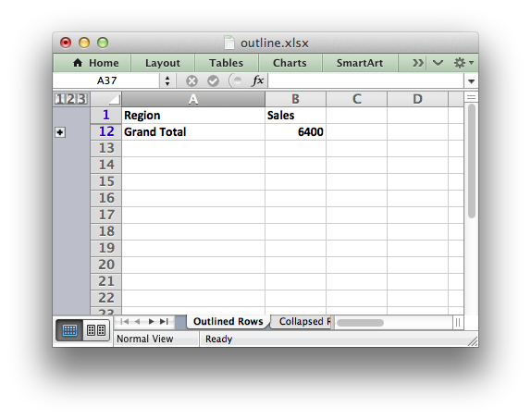Select column B header
This screenshot has height=420, width=531.
[x=295, y=99]
